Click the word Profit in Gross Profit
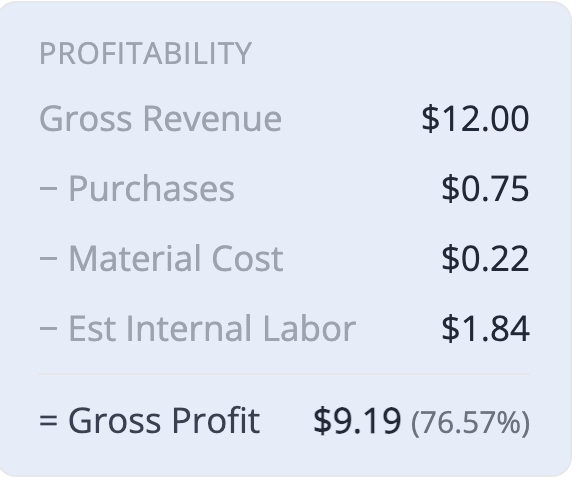The image size is (576, 478). (216, 420)
